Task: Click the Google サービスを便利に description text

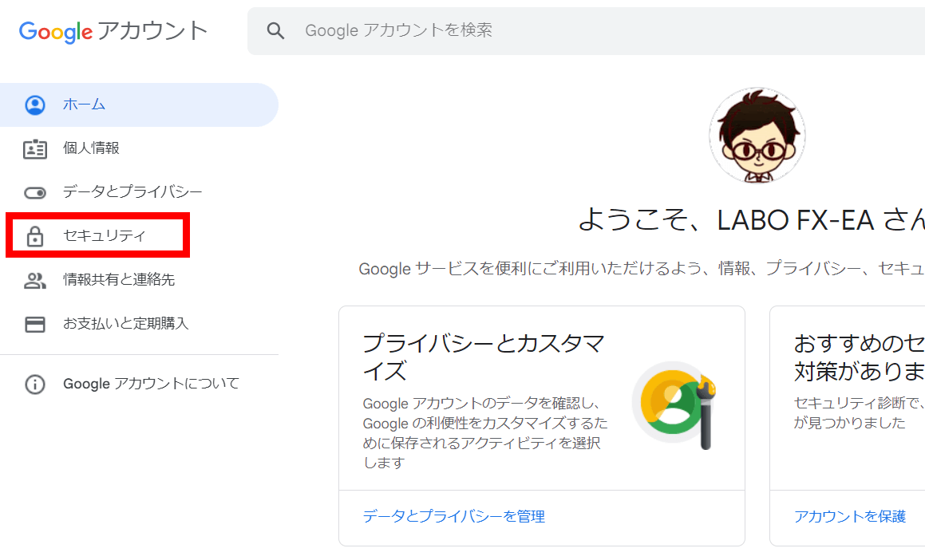Action: click(642, 269)
